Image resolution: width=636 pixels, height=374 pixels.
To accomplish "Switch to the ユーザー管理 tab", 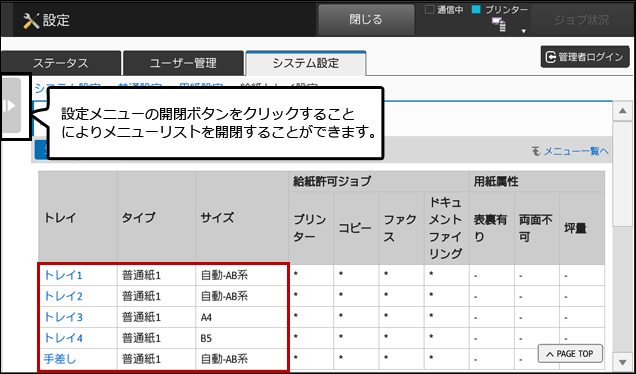I will 183,63.
